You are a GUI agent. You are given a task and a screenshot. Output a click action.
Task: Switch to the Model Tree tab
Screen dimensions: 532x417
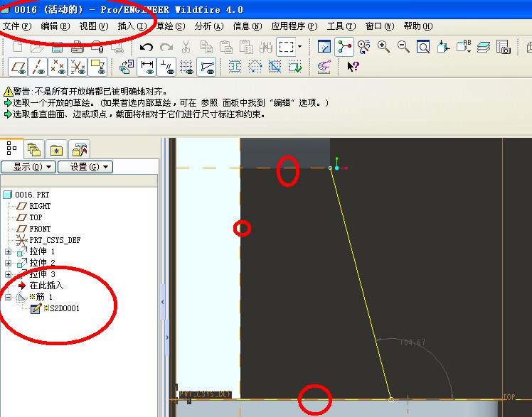coord(11,148)
